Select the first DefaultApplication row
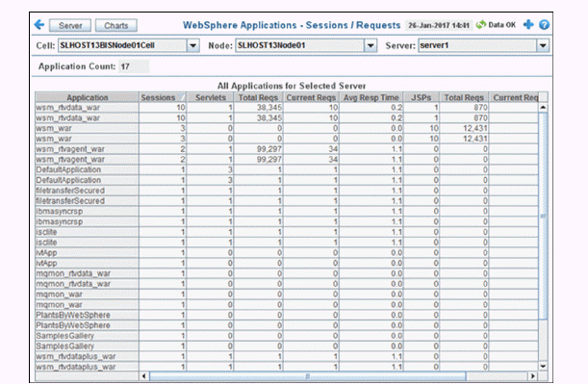Screen dimensions: 588x384 coord(287,170)
